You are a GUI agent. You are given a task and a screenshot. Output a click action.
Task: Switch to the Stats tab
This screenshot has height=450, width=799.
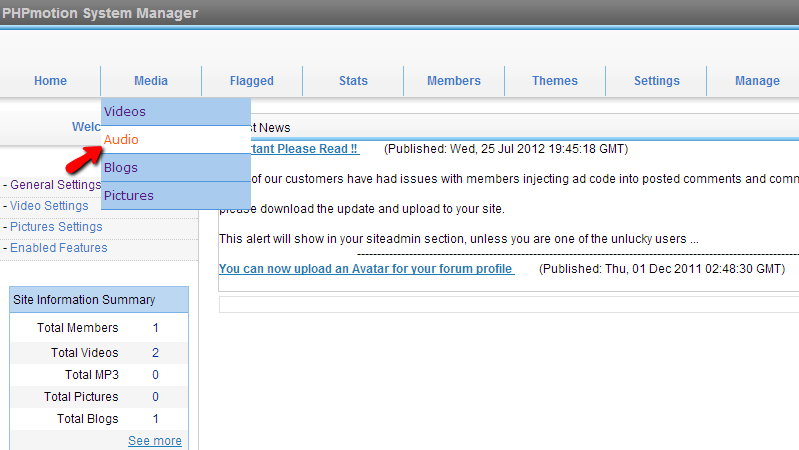coord(353,81)
